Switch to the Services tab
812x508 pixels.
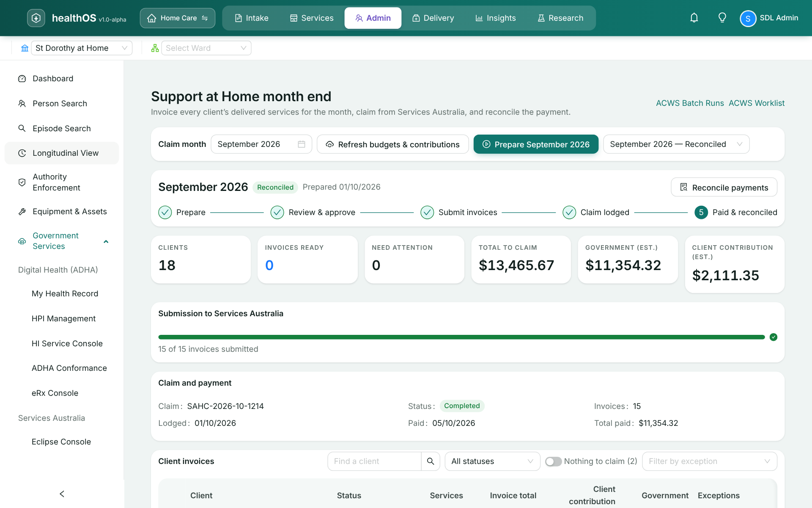(x=312, y=18)
